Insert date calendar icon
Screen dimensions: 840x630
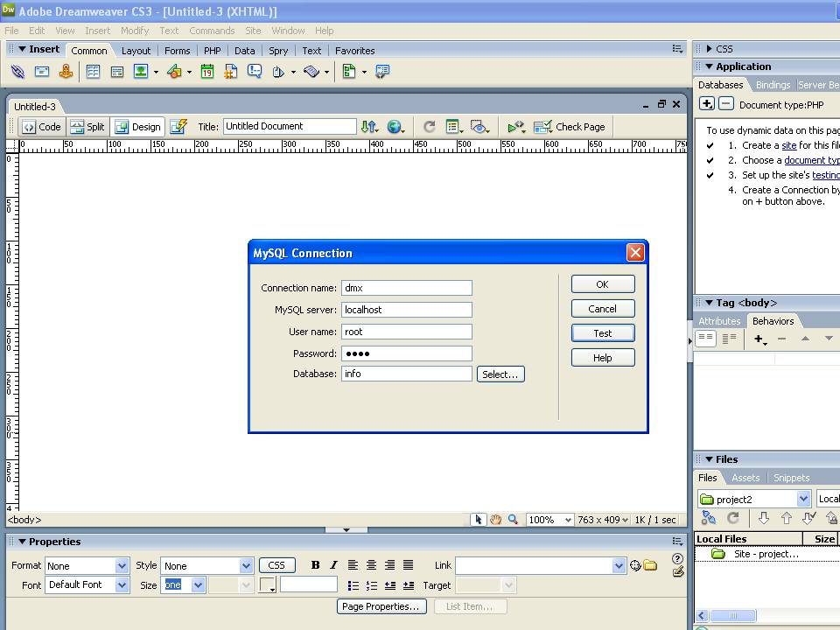tap(207, 71)
